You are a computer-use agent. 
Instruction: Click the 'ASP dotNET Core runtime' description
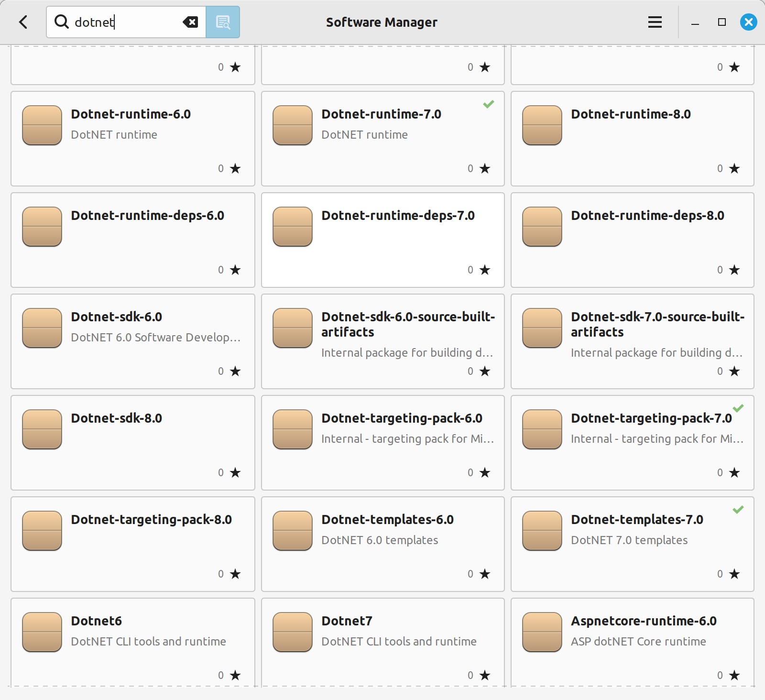tap(638, 642)
